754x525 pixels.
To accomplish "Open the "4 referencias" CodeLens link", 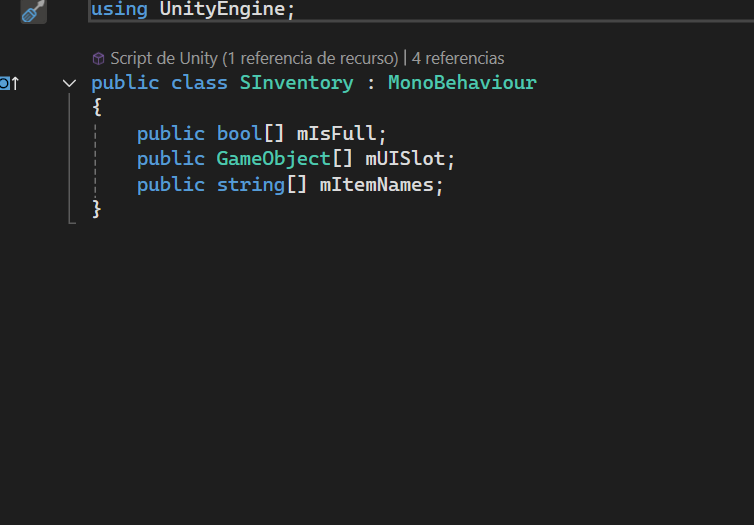I will (x=458, y=59).
